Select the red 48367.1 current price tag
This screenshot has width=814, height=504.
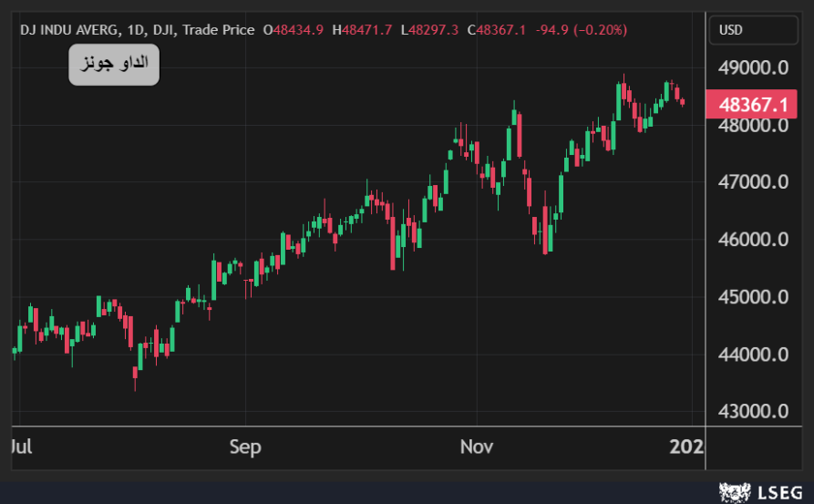(753, 104)
